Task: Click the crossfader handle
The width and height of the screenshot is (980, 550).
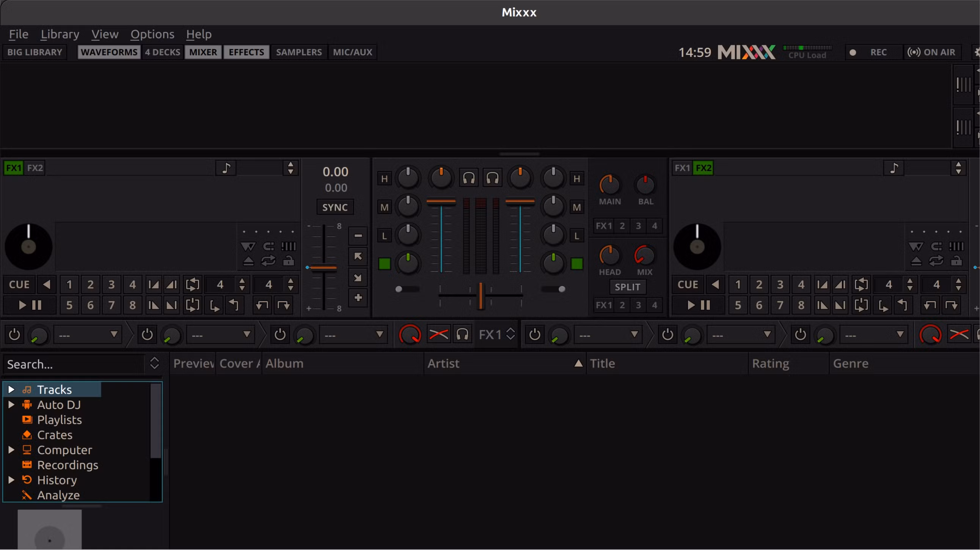Action: point(481,295)
